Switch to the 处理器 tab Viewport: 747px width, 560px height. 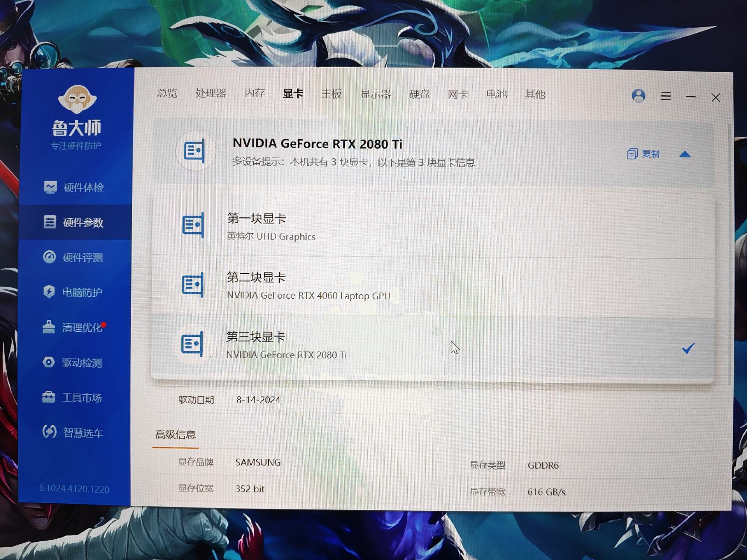coord(210,93)
